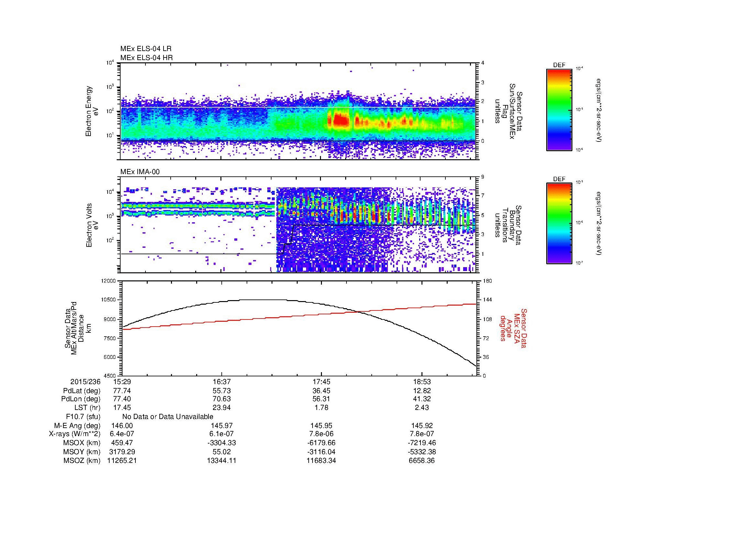Click the 'MSOZ (km)' row label
The width and height of the screenshot is (756, 534).
point(82,461)
